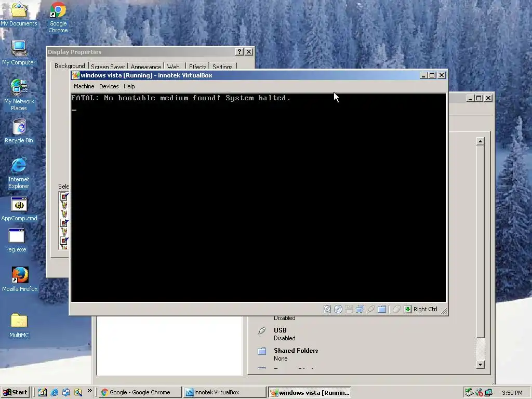This screenshot has width=532, height=399.
Task: Switch to the Effects tab
Action: pos(197,66)
